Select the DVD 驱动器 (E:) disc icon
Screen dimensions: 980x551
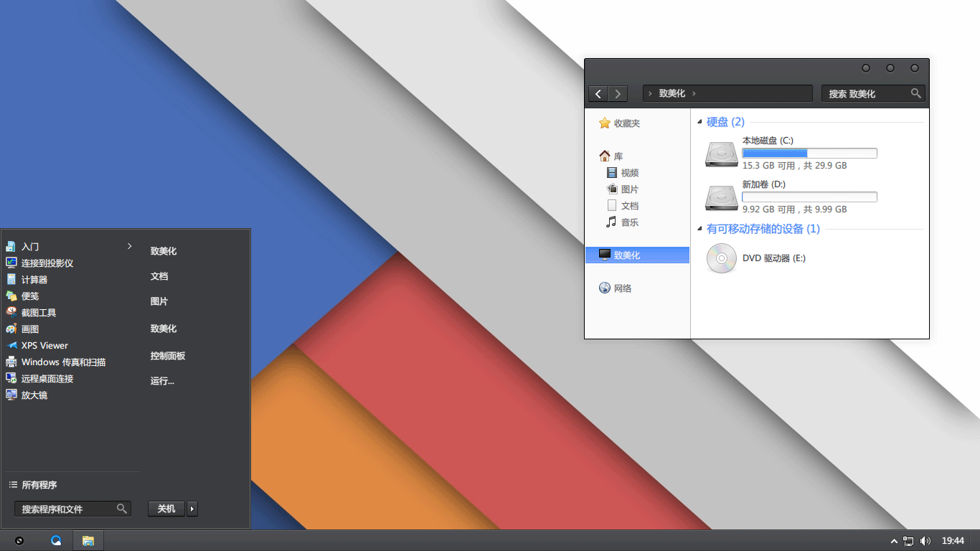721,258
